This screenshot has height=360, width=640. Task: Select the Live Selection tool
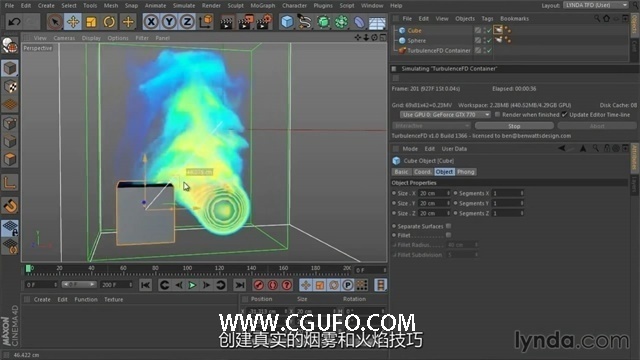click(55, 22)
